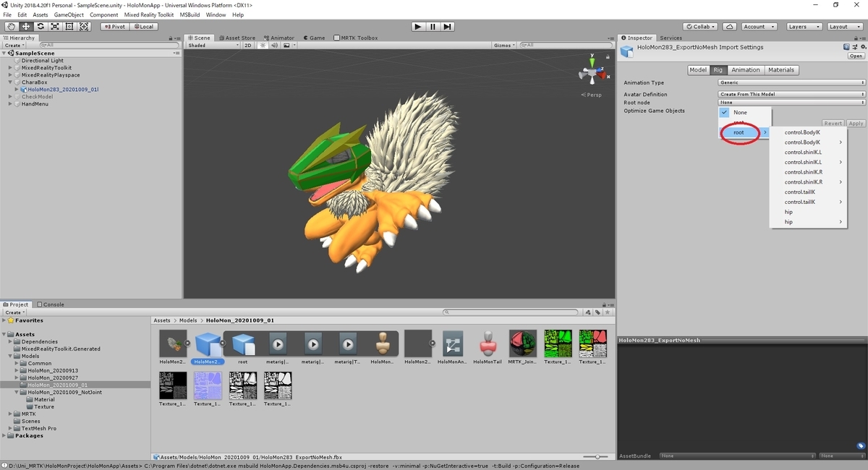Select HoloMonTail avatar mask asset

pos(488,347)
